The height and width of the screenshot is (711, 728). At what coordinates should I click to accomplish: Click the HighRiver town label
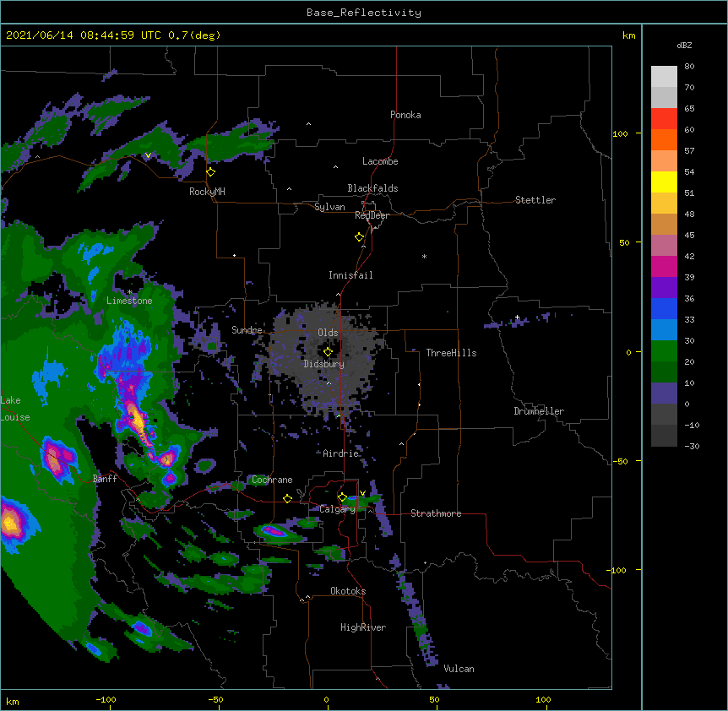click(x=363, y=627)
